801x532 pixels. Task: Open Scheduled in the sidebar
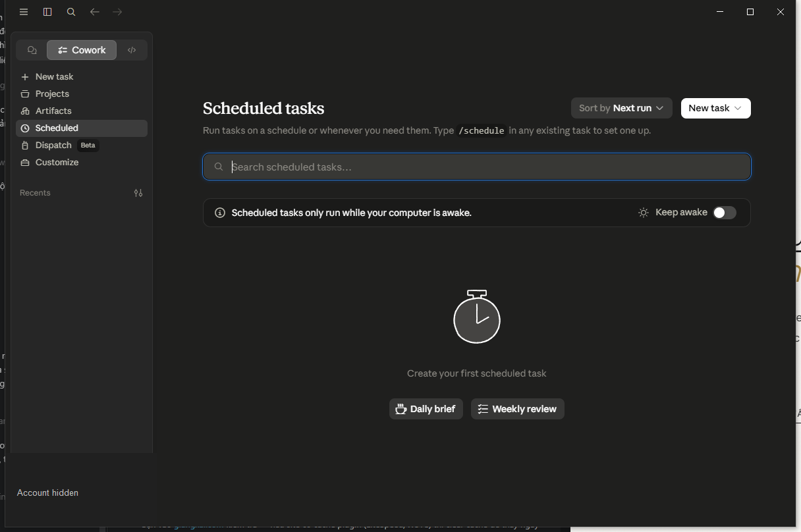(82, 128)
